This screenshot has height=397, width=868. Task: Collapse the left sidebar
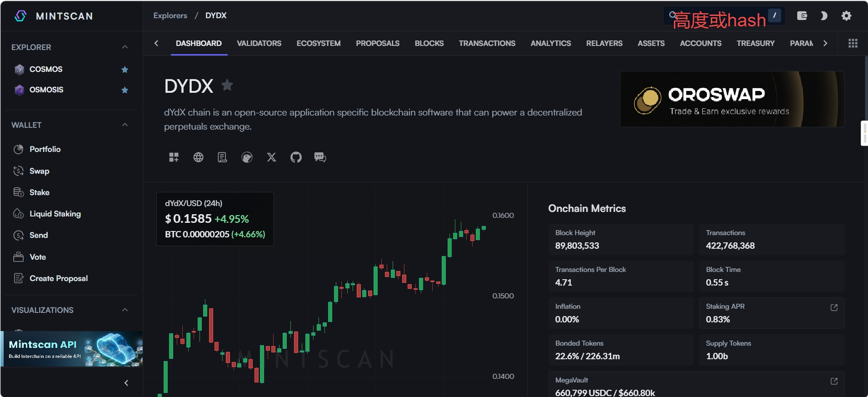126,383
